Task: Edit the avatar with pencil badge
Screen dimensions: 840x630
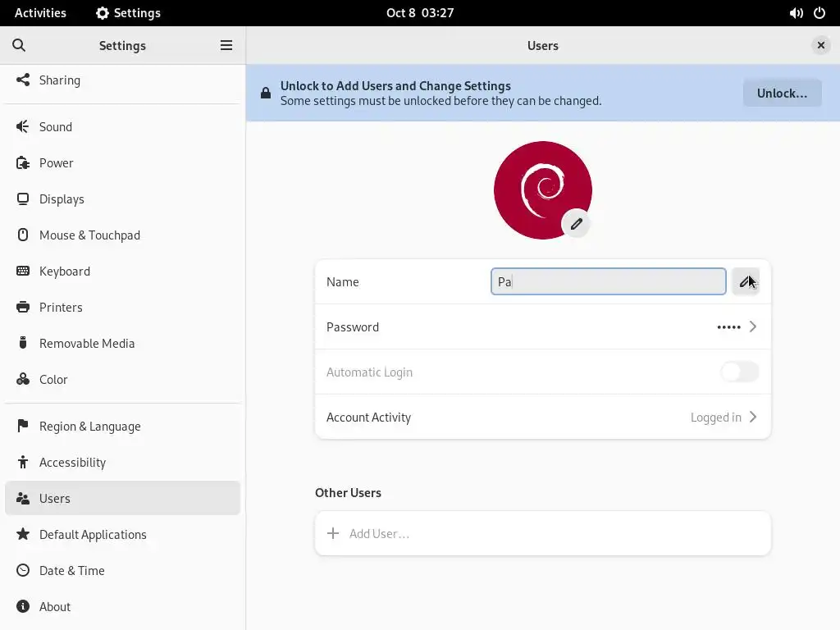Action: pyautogui.click(x=576, y=224)
